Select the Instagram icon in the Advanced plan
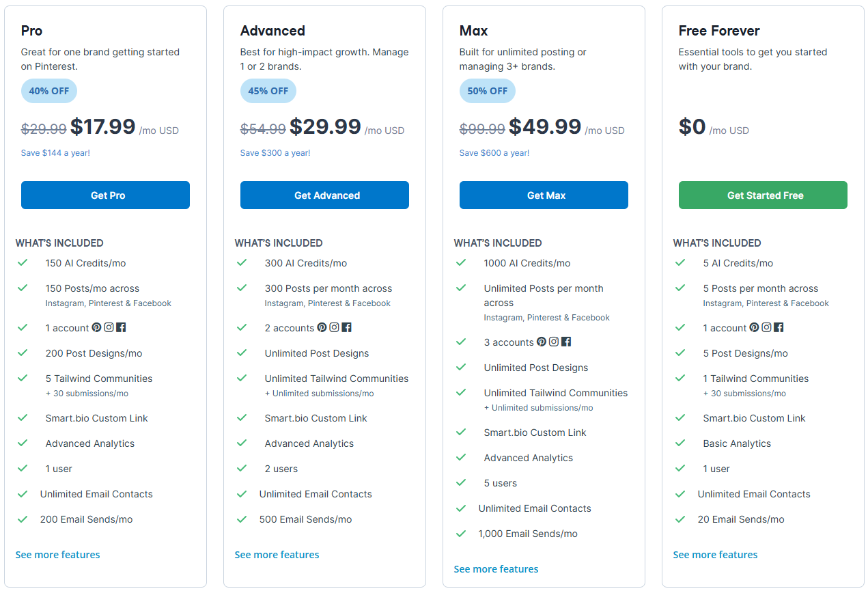Screen dimensions: 868x591 (x=335, y=327)
